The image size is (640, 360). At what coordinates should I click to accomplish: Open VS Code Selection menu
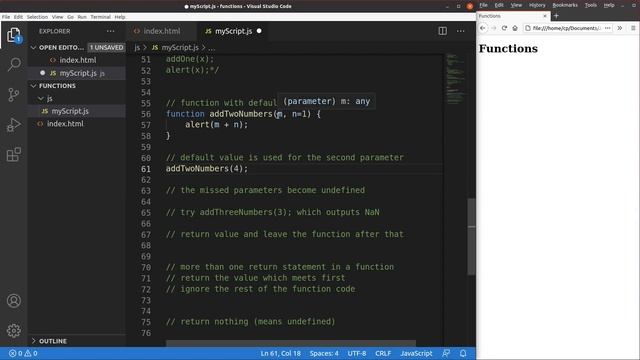click(37, 17)
